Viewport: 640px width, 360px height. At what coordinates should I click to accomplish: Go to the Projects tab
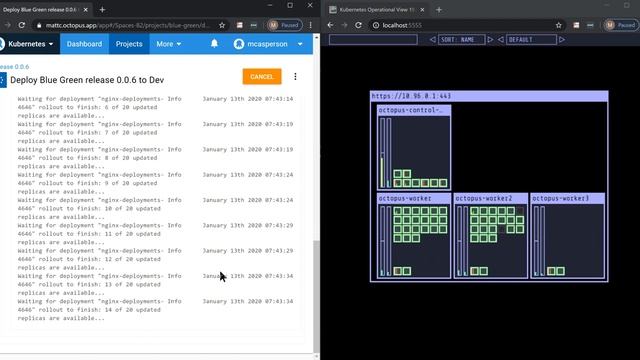[129, 44]
